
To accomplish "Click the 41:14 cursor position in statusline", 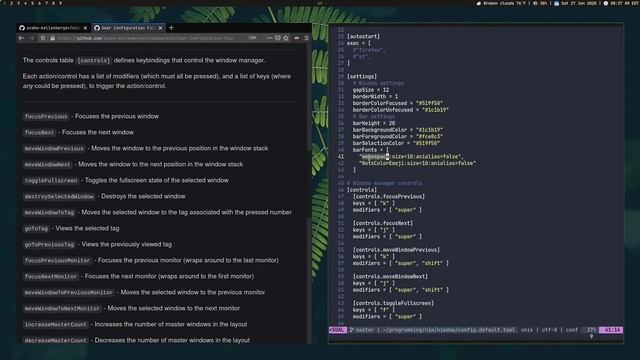I will [x=611, y=330].
